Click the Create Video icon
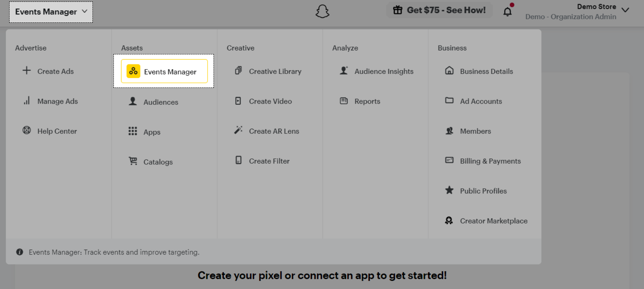 pyautogui.click(x=238, y=101)
